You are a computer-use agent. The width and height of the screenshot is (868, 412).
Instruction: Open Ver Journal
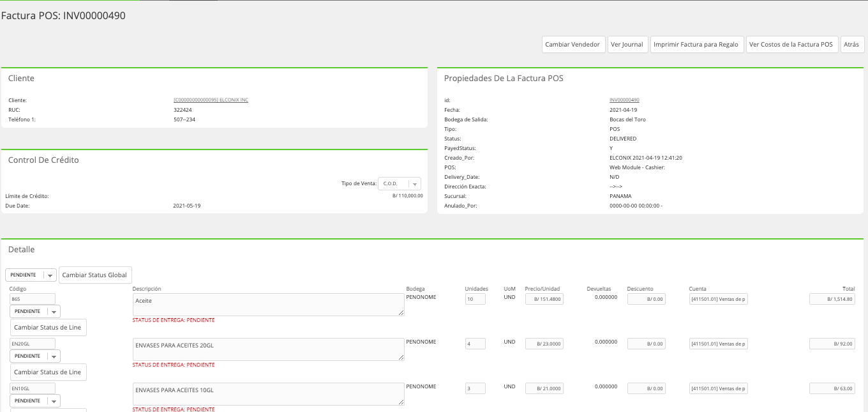(x=627, y=45)
